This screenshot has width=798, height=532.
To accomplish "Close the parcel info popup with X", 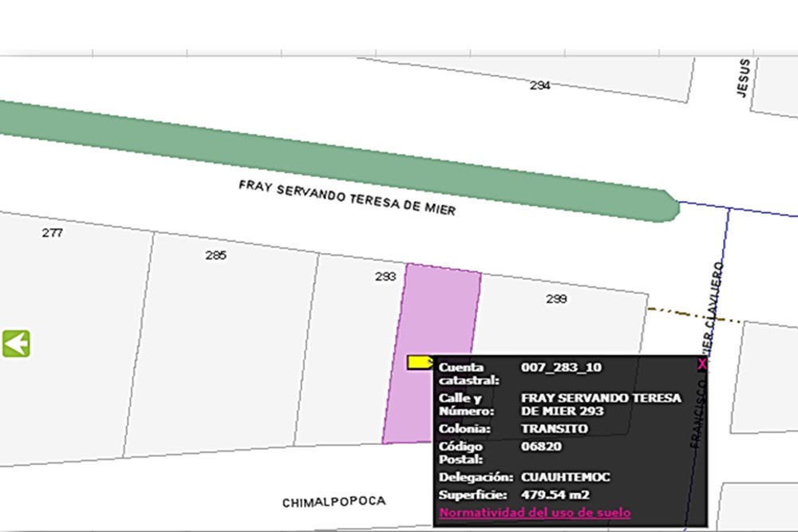I will 701,365.
